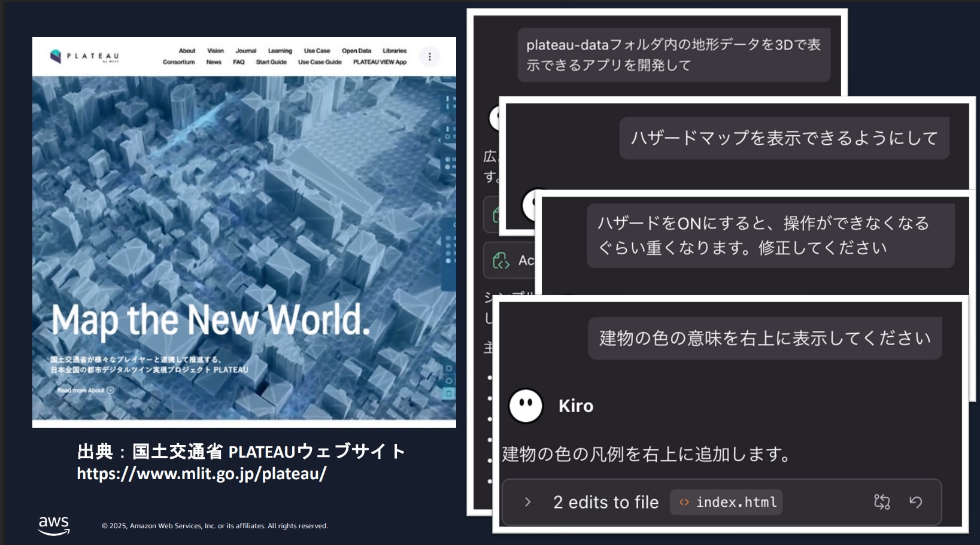Screen dimensions: 980x545
Task: Expand the 2 edits to file row
Action: pos(721,503)
